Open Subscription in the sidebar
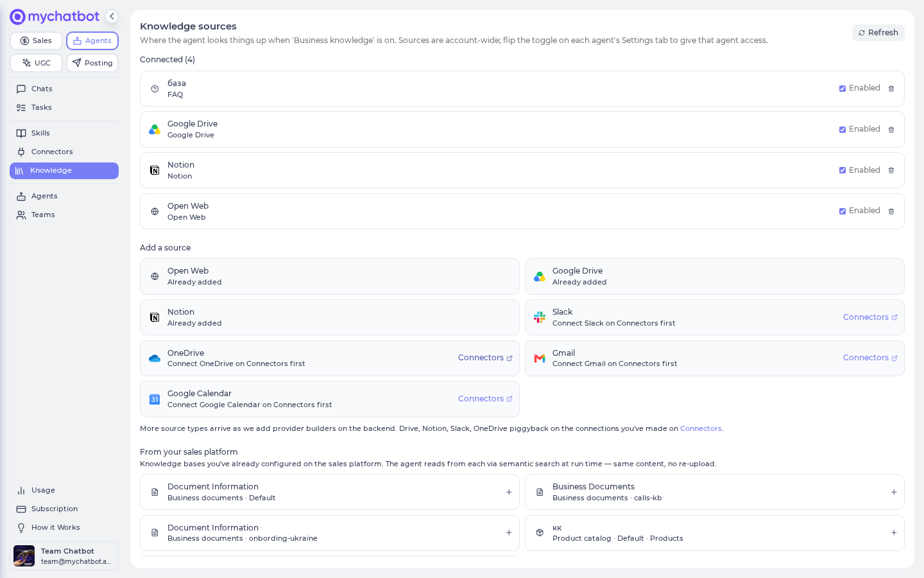This screenshot has width=924, height=578. tap(64, 509)
